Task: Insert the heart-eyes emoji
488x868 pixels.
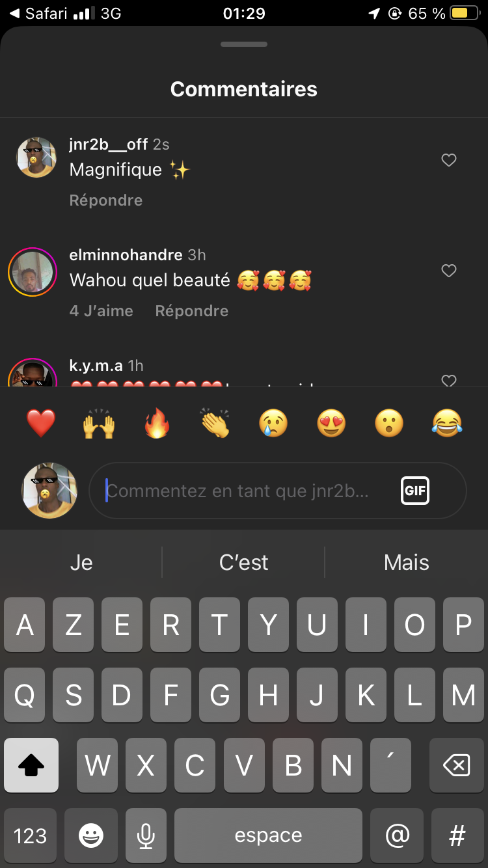Action: coord(331,424)
